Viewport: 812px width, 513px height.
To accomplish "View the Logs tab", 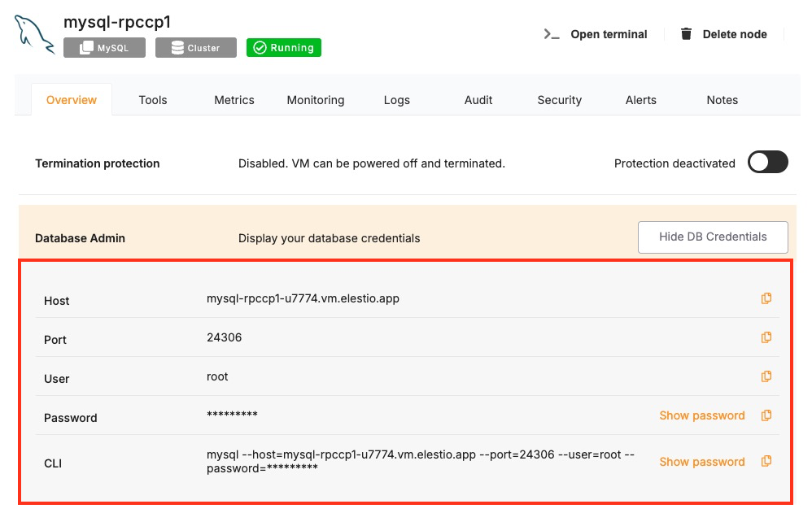I will [397, 100].
